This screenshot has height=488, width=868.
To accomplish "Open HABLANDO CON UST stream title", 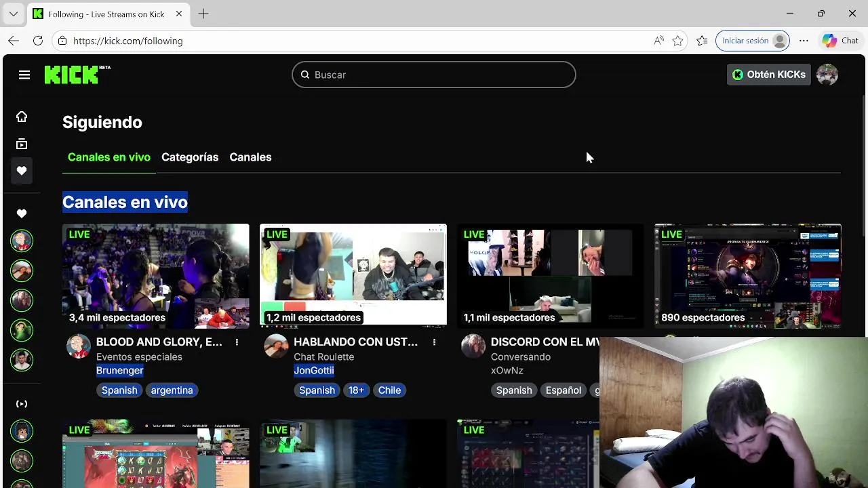I will click(x=355, y=342).
